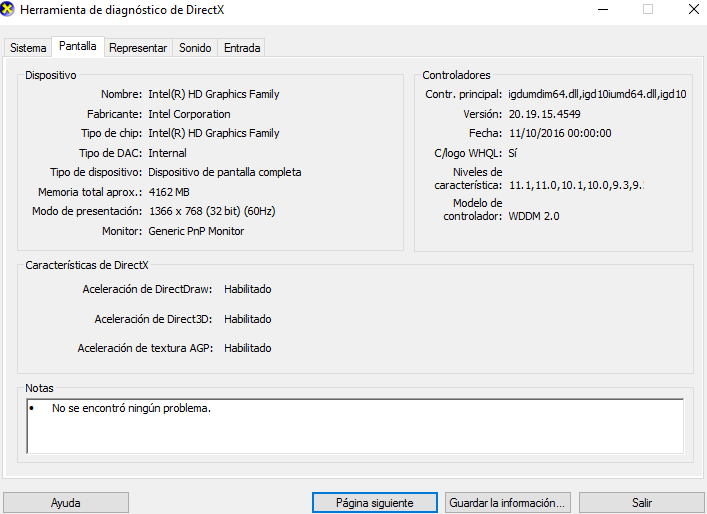Click the memory value 4162 MB

click(169, 192)
